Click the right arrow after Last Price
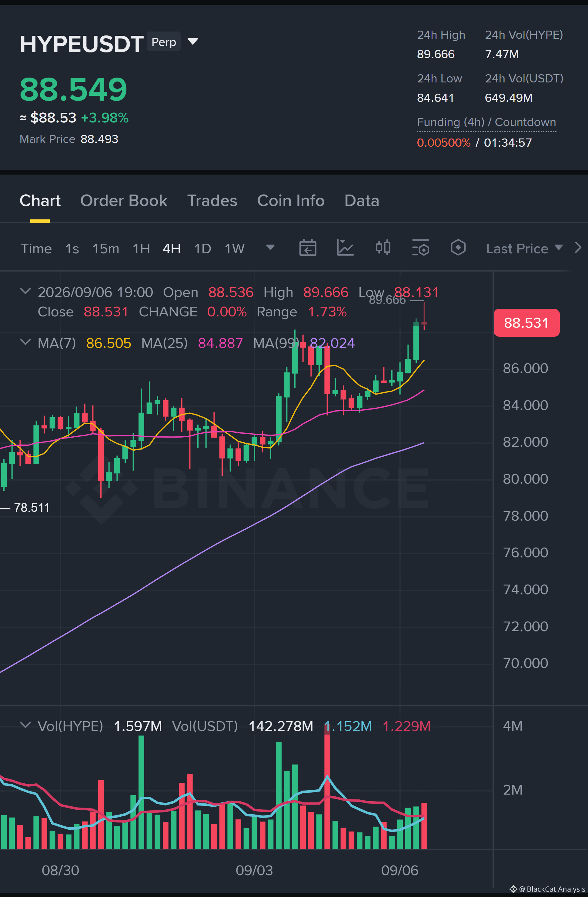This screenshot has height=897, width=588. click(578, 248)
